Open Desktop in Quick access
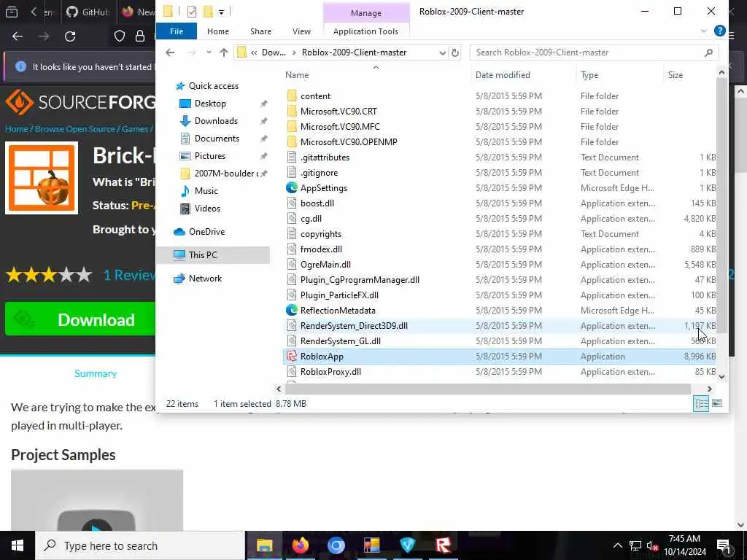This screenshot has width=747, height=560. (210, 104)
